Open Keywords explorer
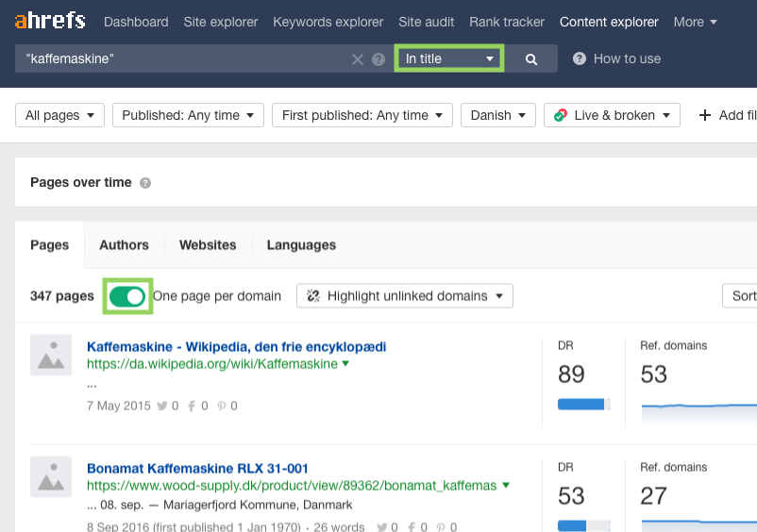 pyautogui.click(x=328, y=22)
